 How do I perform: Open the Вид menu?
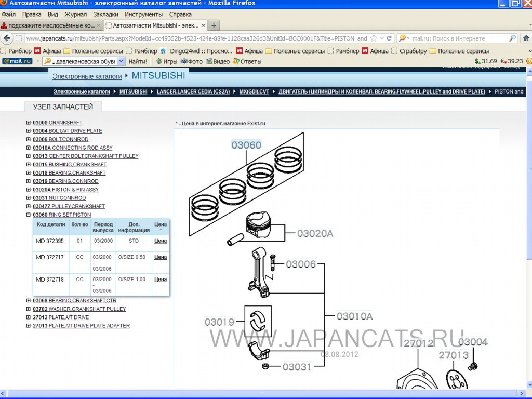[52, 14]
